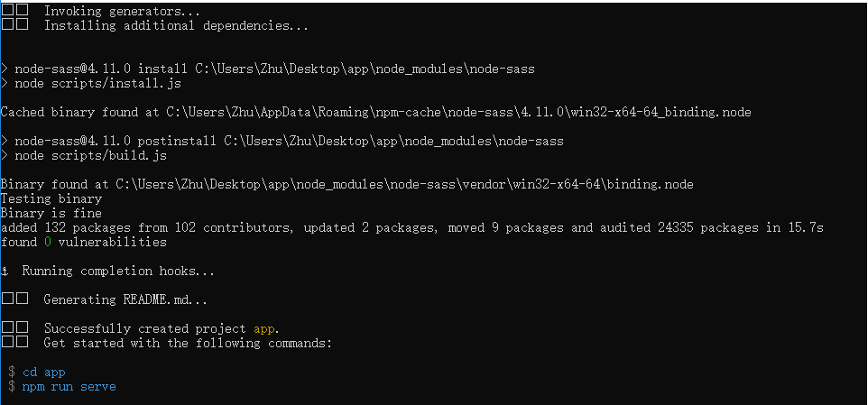The height and width of the screenshot is (405, 868).
Task: Click the vendor binding.node file path
Action: click(x=403, y=184)
